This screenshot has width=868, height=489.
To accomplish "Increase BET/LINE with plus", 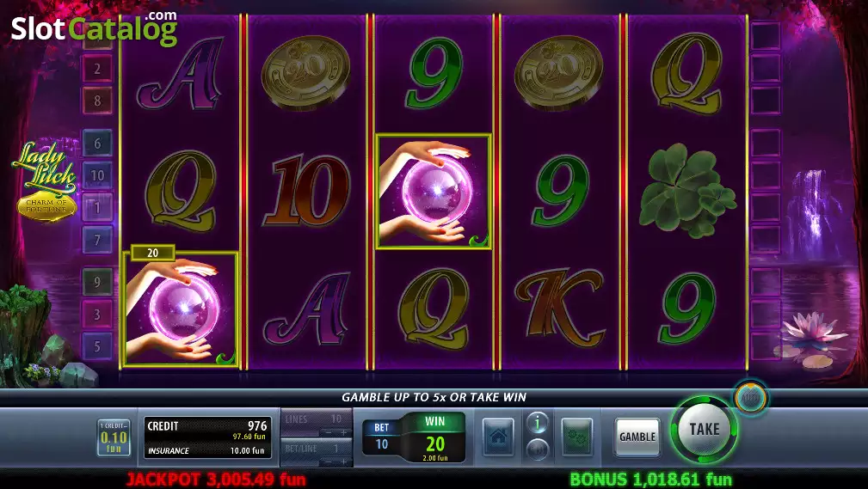I will click(344, 461).
